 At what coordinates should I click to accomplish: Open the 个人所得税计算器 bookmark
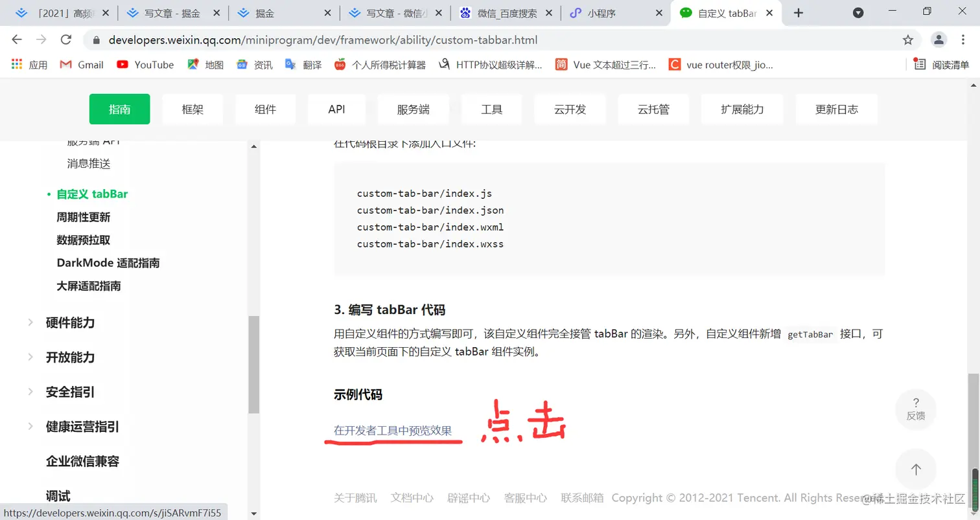click(x=380, y=64)
